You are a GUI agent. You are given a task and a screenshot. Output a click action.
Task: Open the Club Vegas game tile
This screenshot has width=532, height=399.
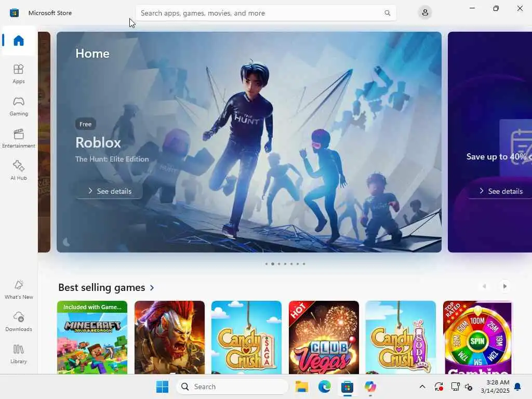324,337
